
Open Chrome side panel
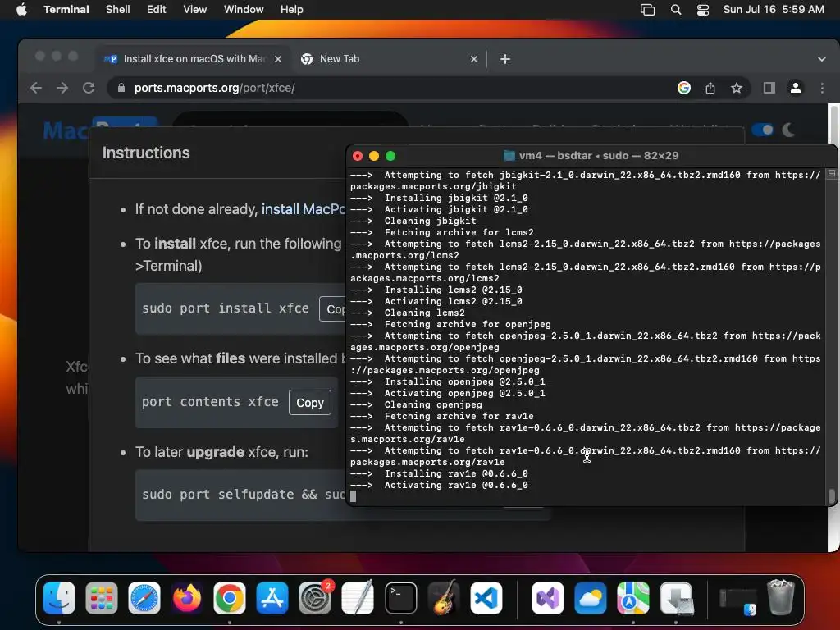click(769, 88)
